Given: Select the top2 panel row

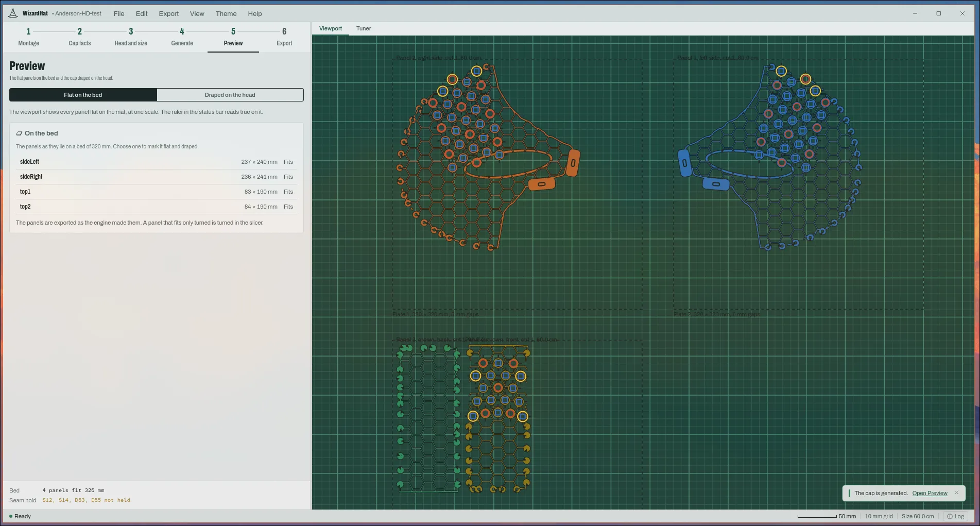Looking at the screenshot, I should (x=156, y=207).
